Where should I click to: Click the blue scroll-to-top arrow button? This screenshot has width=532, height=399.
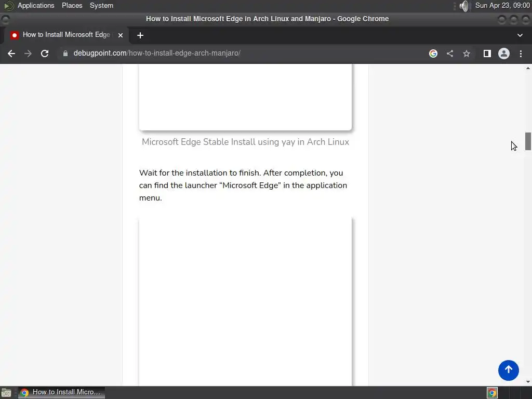pos(508,370)
